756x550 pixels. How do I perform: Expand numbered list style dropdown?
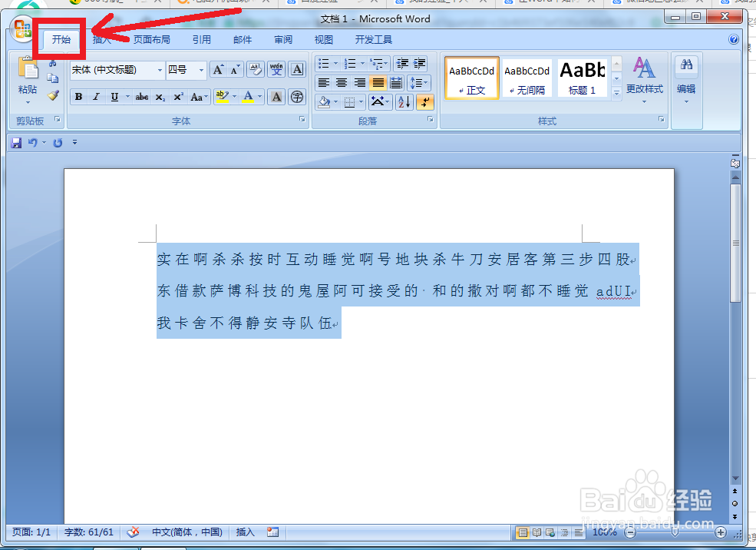(362, 64)
